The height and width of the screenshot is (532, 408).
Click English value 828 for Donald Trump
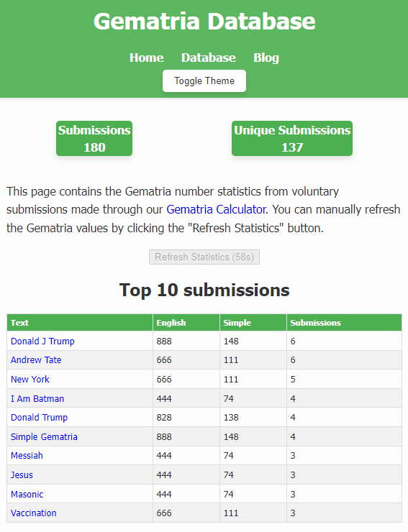[164, 417]
